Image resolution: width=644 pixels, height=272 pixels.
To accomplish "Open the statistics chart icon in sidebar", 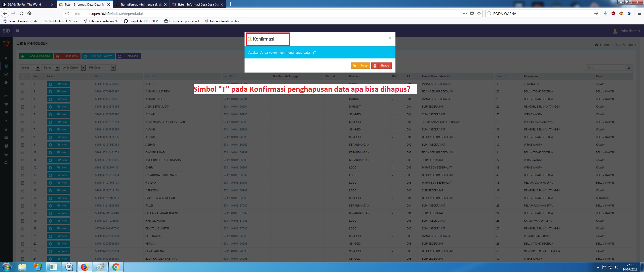I will click(6, 74).
